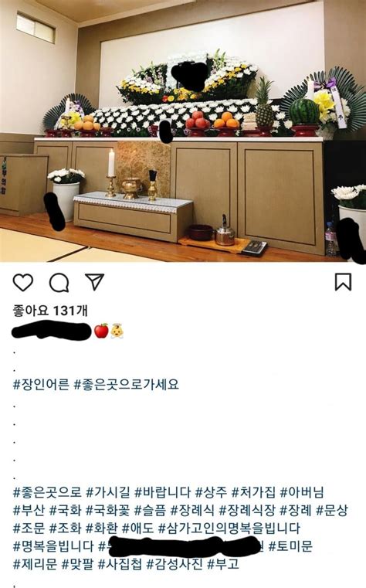Tap hashtag #부산

29,510
